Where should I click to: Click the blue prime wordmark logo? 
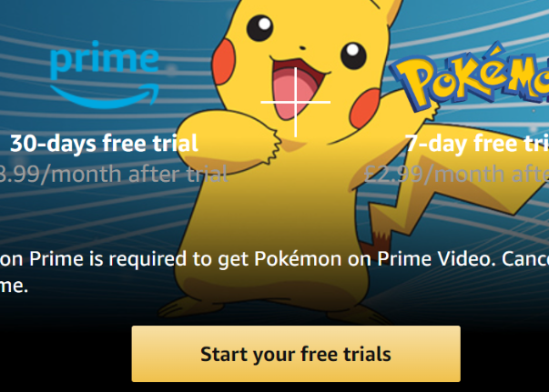point(105,60)
